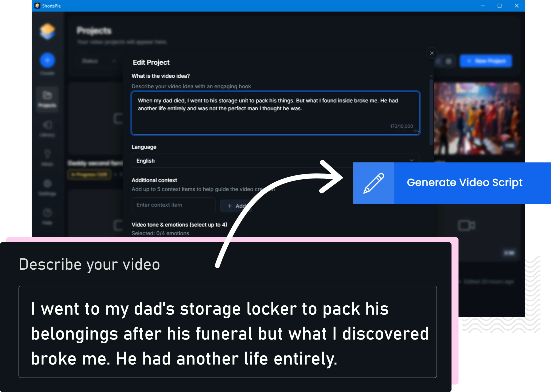Image resolution: width=551 pixels, height=392 pixels.
Task: Open the Settings gear sidebar icon
Action: tap(47, 184)
